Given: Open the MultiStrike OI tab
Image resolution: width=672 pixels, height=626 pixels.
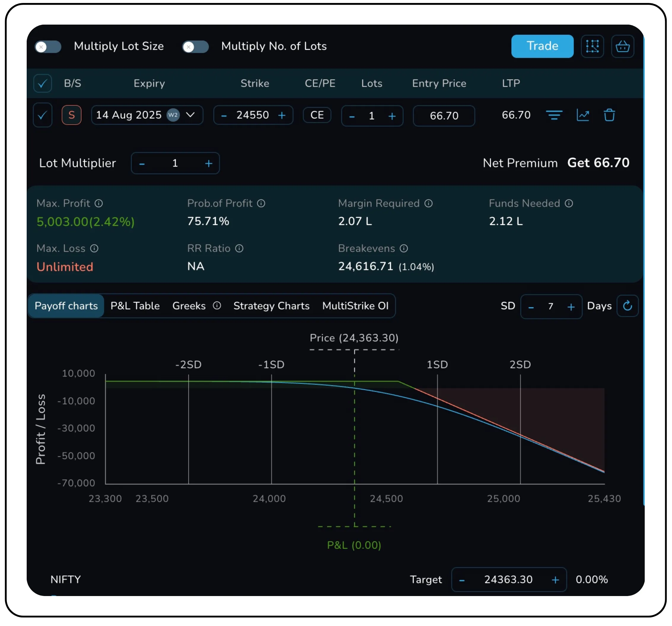Looking at the screenshot, I should 356,306.
